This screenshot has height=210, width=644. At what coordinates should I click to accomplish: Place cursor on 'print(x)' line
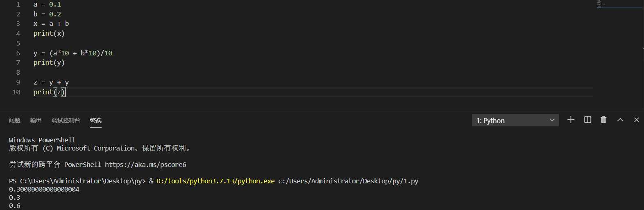pyautogui.click(x=49, y=33)
